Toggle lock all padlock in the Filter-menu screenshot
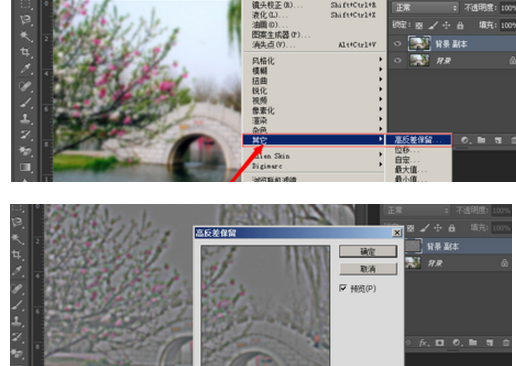 (460, 25)
